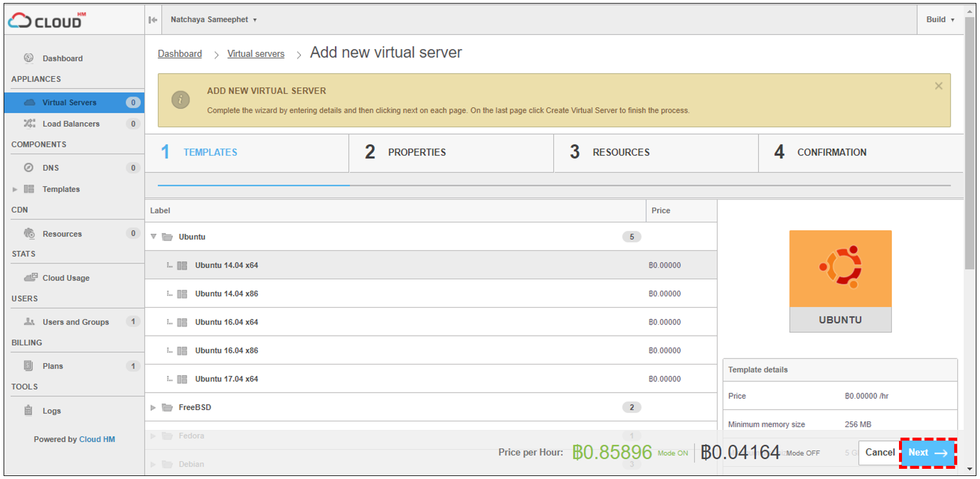Screen dimensions: 980x479
Task: Click the Cloud Usage icon
Action: [x=31, y=278]
